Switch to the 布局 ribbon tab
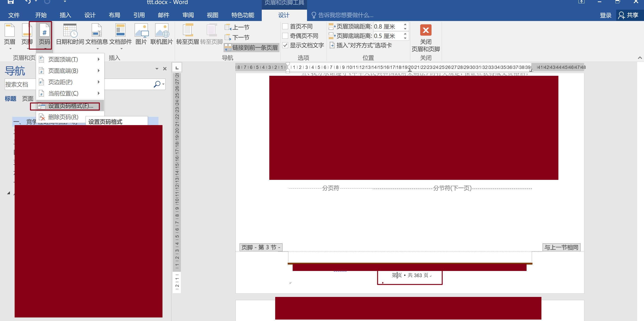Viewport: 644px width, 321px height. point(114,15)
